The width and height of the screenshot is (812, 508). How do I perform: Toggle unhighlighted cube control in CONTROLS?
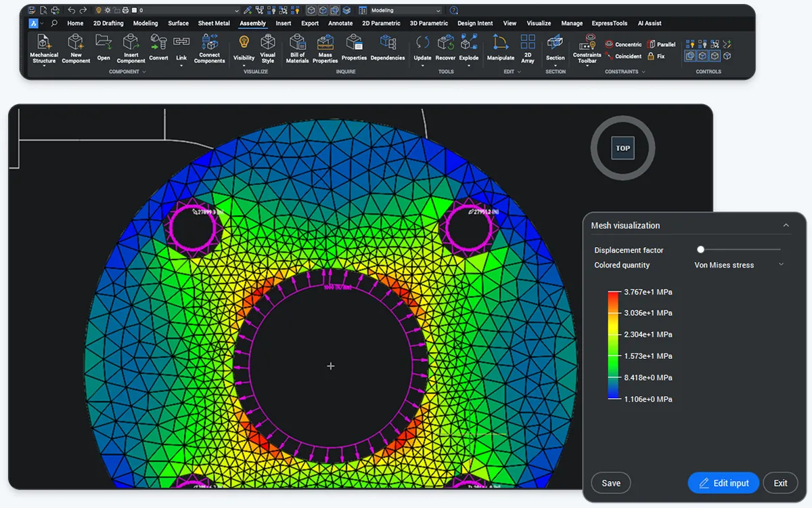pos(727,56)
